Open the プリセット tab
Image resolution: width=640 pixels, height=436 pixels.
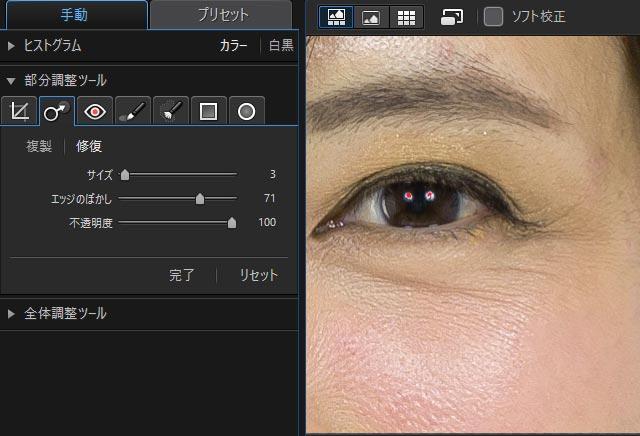tap(220, 15)
